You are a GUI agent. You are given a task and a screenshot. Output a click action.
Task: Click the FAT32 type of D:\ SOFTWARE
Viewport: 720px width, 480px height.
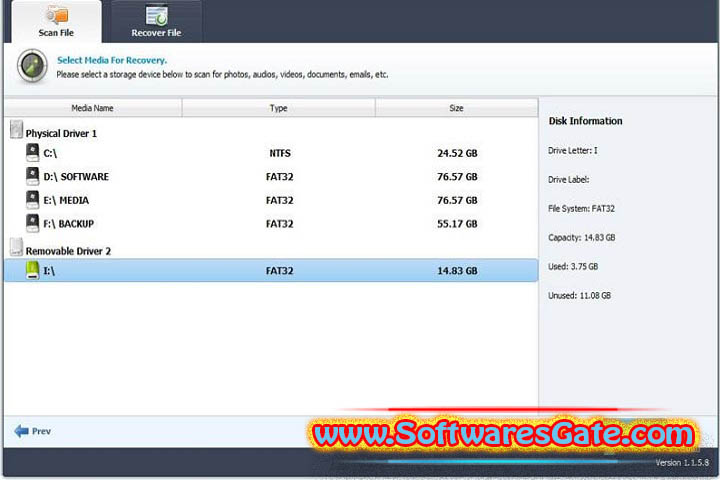point(279,176)
